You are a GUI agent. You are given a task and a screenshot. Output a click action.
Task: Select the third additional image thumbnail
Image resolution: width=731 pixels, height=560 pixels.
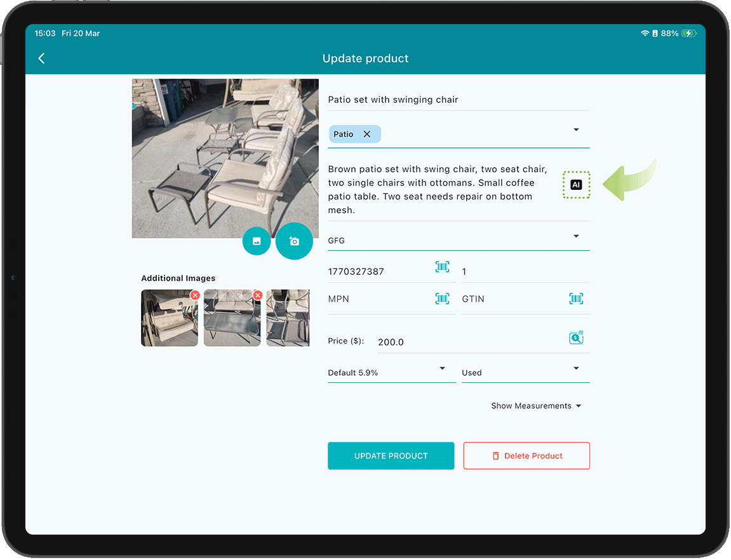point(288,318)
